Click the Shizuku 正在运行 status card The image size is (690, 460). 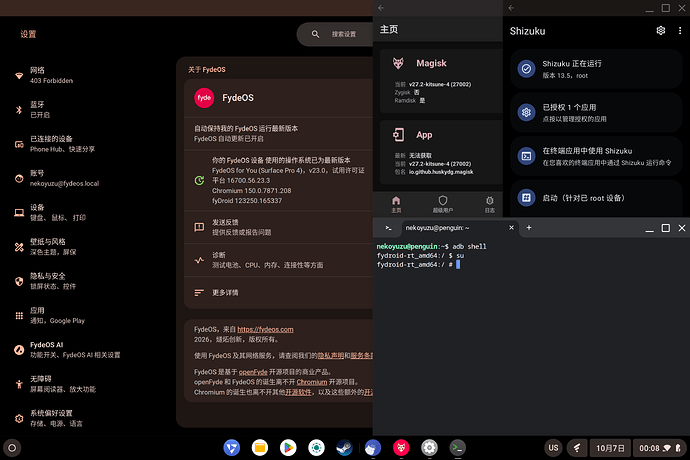tap(596, 69)
